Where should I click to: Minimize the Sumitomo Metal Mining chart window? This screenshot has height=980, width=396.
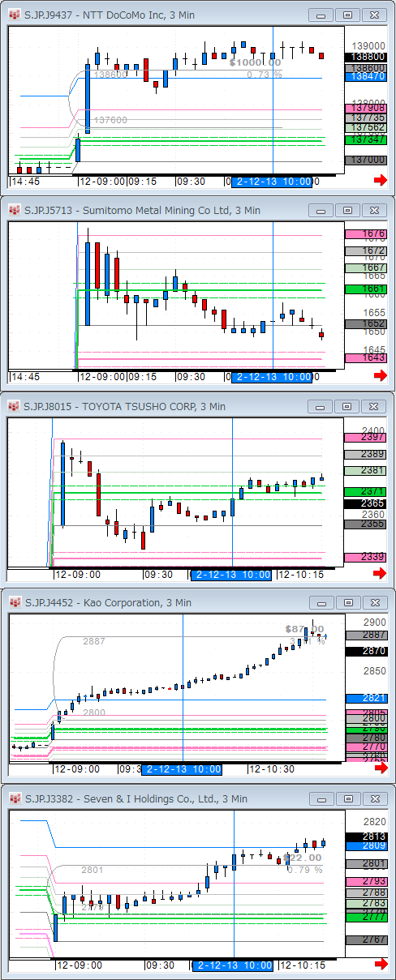321,210
